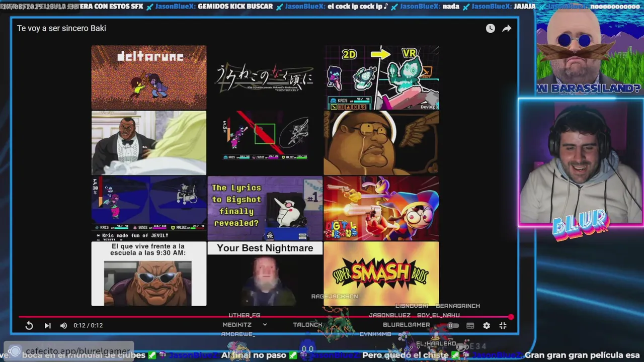Mute the player volume speaker icon
Image resolution: width=644 pixels, height=362 pixels.
63,326
